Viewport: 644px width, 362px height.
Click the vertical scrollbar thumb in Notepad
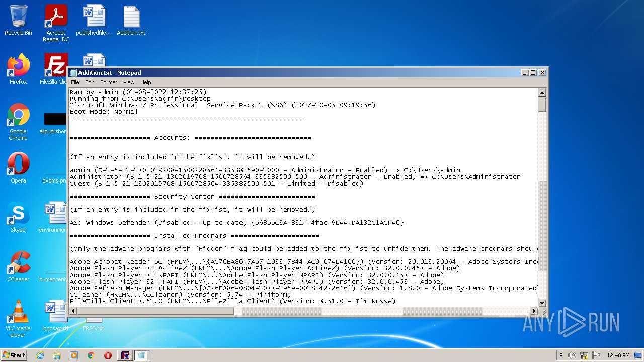(x=542, y=104)
